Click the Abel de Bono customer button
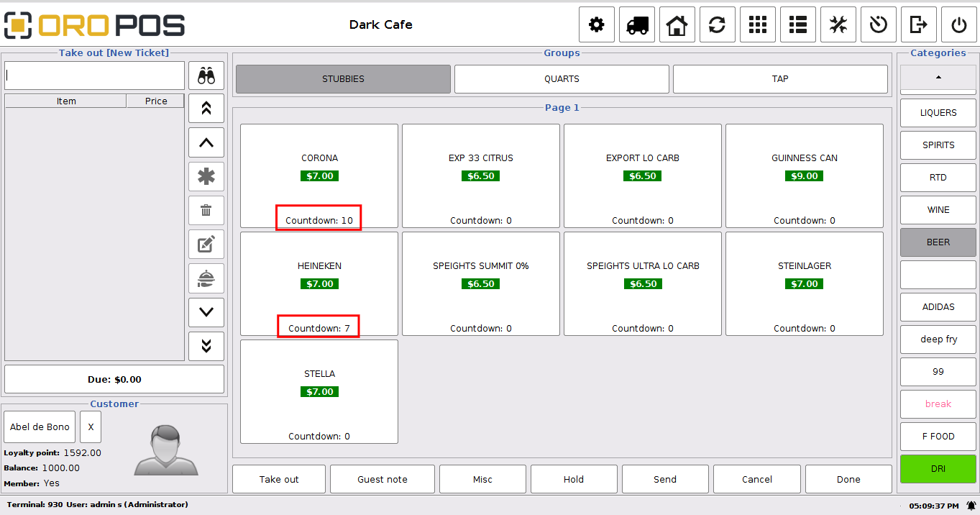 pyautogui.click(x=40, y=427)
